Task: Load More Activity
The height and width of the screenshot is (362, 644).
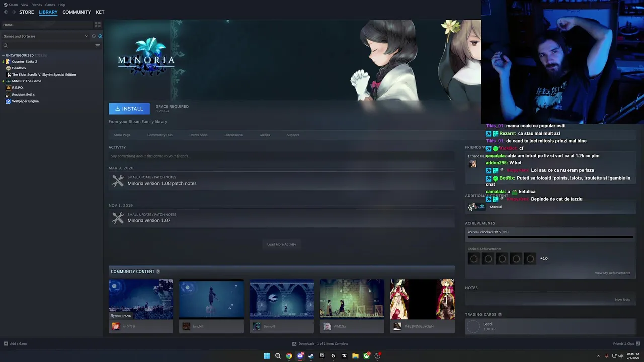Action: (x=282, y=244)
